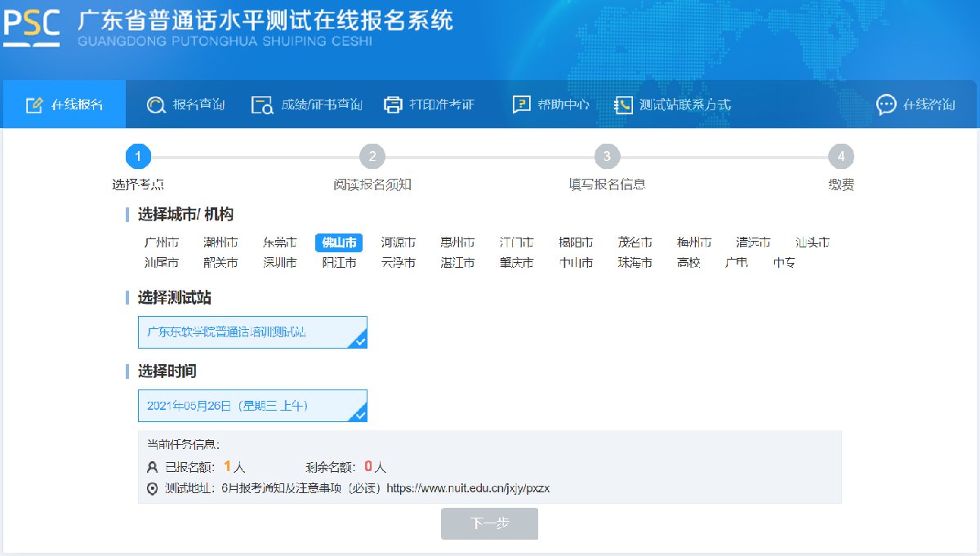This screenshot has height=556, width=980.
Task: Select 东莞市 in the city list
Action: tap(280, 242)
